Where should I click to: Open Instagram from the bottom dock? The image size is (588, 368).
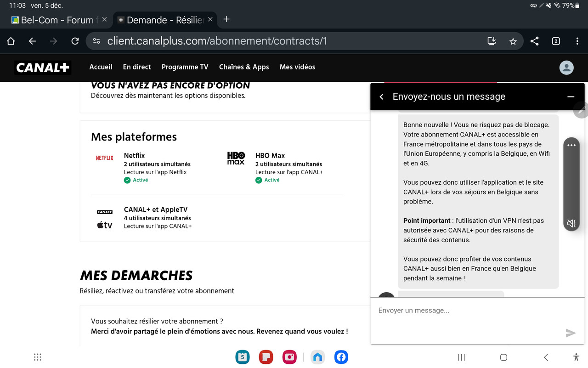289,357
